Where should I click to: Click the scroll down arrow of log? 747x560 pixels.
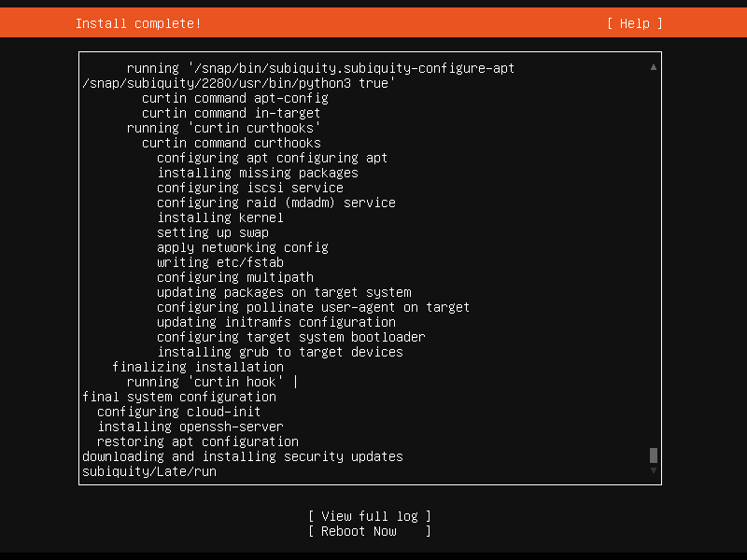pos(654,470)
